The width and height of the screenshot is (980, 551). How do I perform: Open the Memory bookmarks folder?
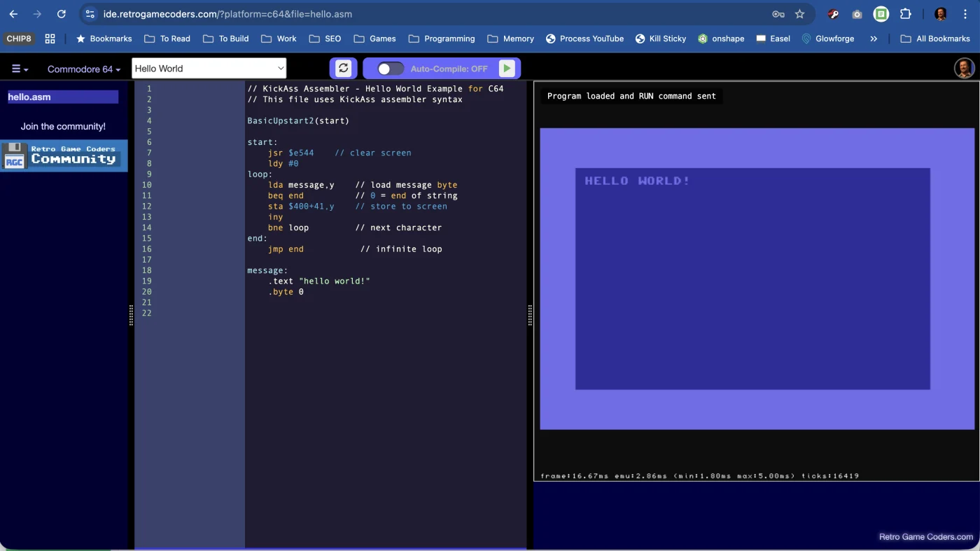(x=510, y=39)
